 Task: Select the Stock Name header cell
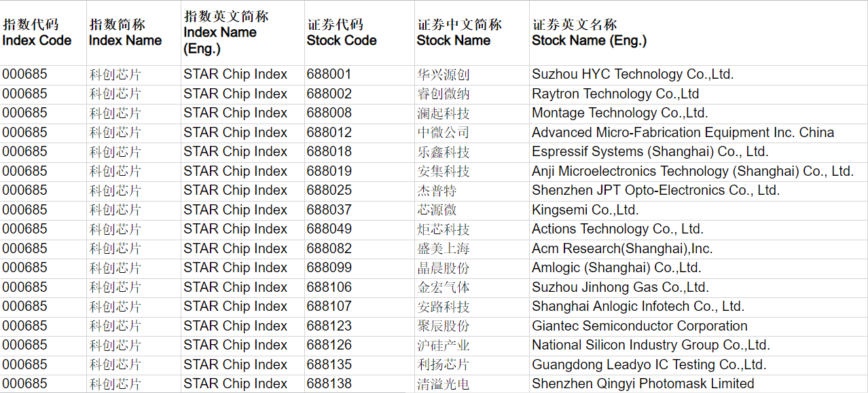472,33
